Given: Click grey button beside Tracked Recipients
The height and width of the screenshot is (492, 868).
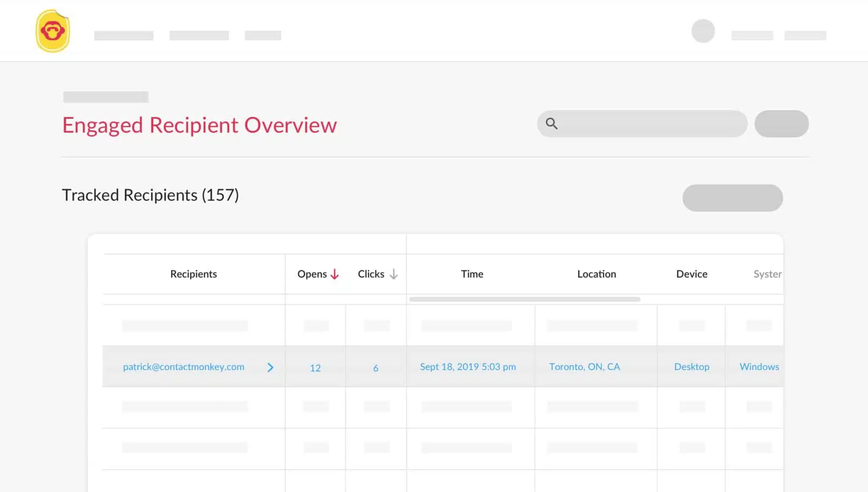Looking at the screenshot, I should [732, 198].
